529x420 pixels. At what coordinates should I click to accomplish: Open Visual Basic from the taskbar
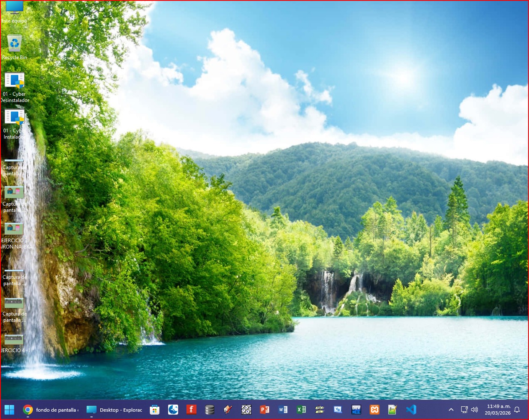pos(338,410)
